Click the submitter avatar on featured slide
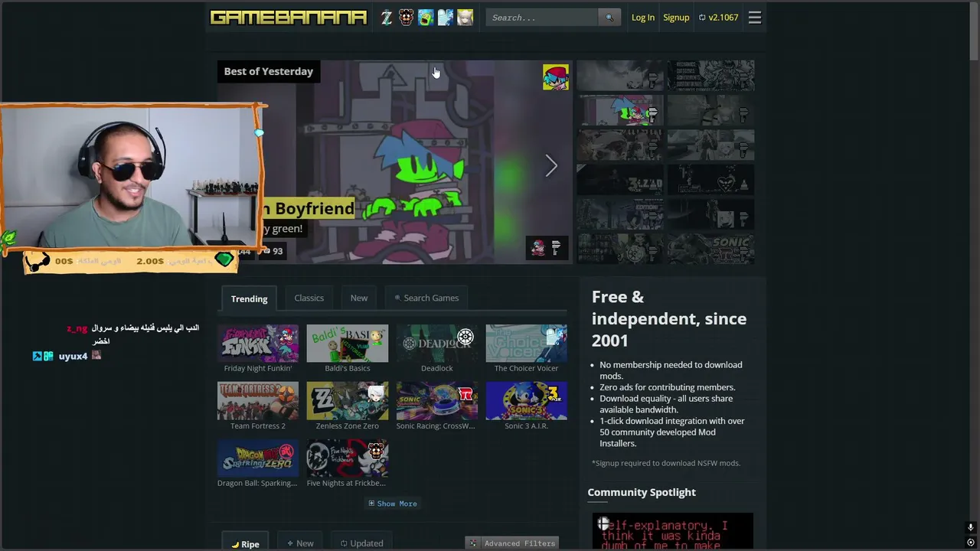Screen dimensions: 980x551 pyautogui.click(x=556, y=77)
